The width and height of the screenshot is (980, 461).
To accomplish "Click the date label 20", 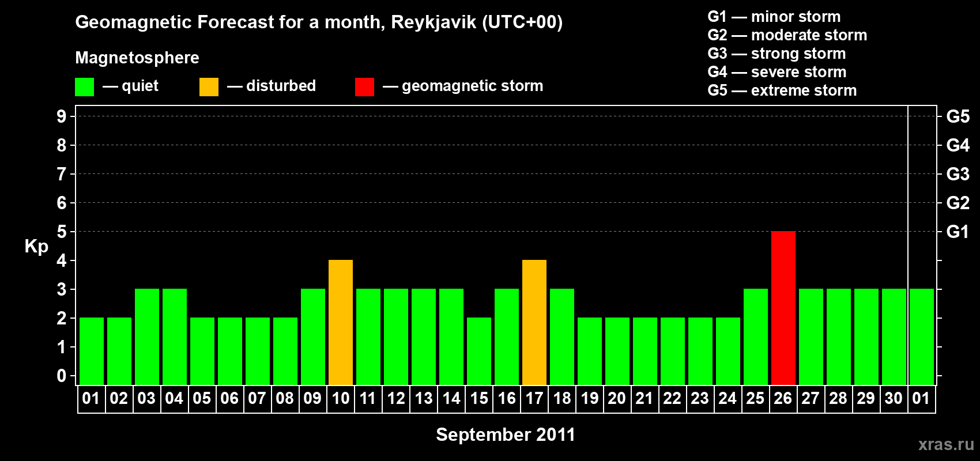I will point(617,399).
